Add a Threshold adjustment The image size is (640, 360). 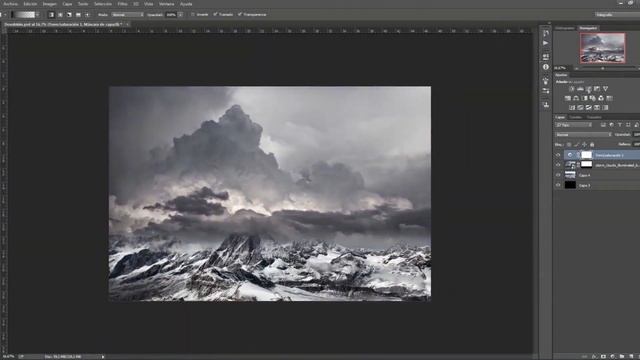(589, 108)
